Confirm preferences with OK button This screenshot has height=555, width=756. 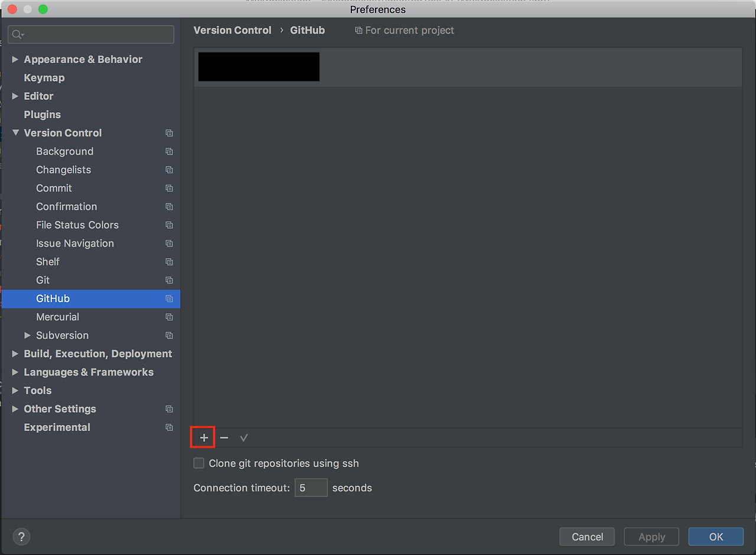[716, 537]
